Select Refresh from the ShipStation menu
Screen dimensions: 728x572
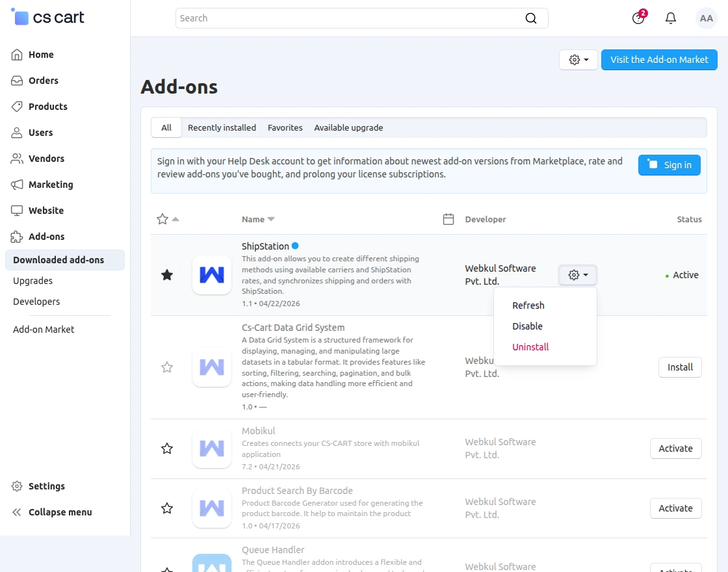[x=528, y=305]
